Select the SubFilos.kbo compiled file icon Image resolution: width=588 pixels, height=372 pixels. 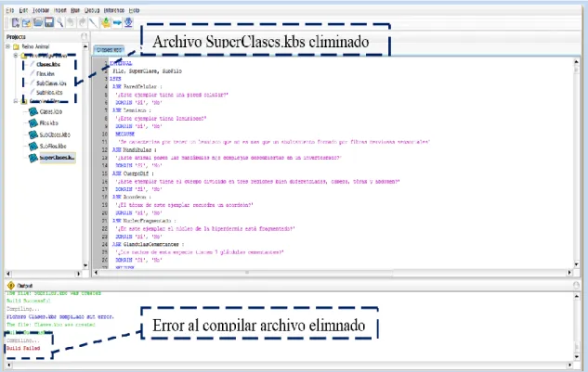click(x=33, y=146)
